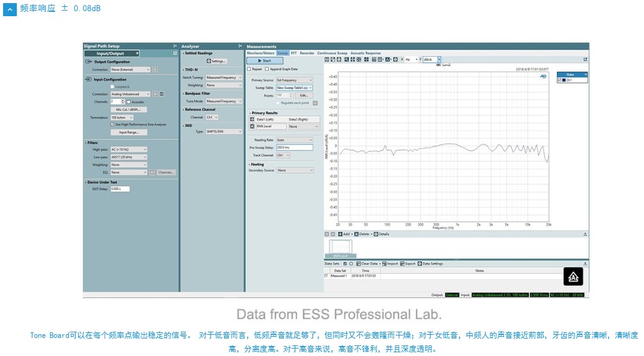644x356 pixels.
Task: Pop out the Signal Path Setup panel
Action: [175, 54]
